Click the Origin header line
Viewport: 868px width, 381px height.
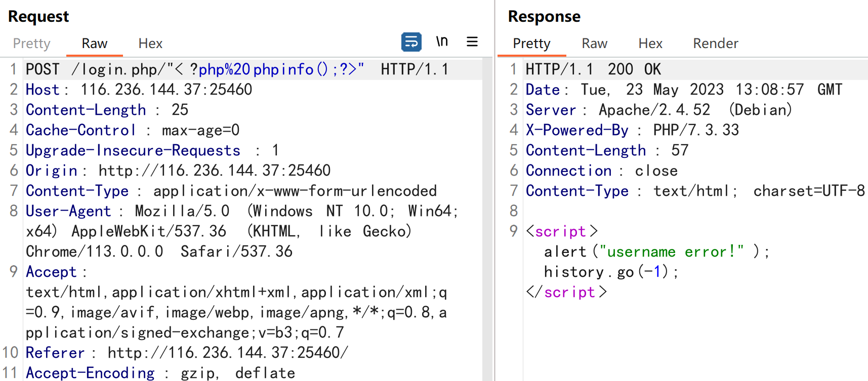(x=178, y=171)
